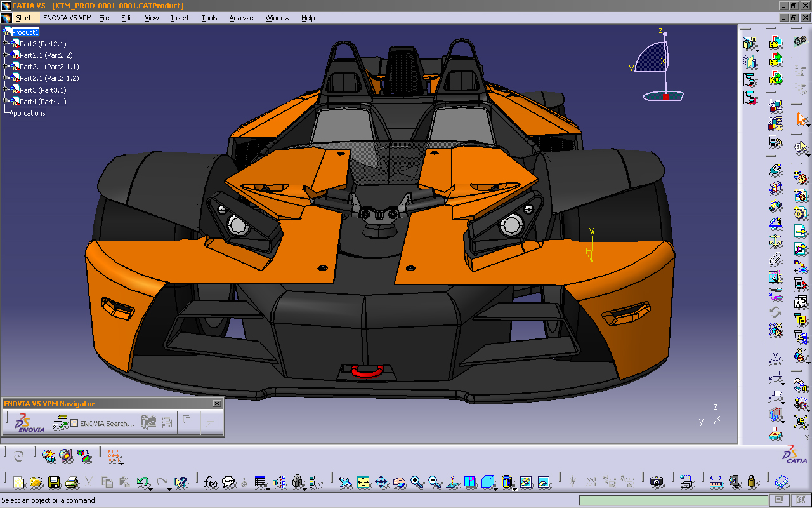Click the New document icon
The width and height of the screenshot is (812, 508).
click(x=18, y=483)
